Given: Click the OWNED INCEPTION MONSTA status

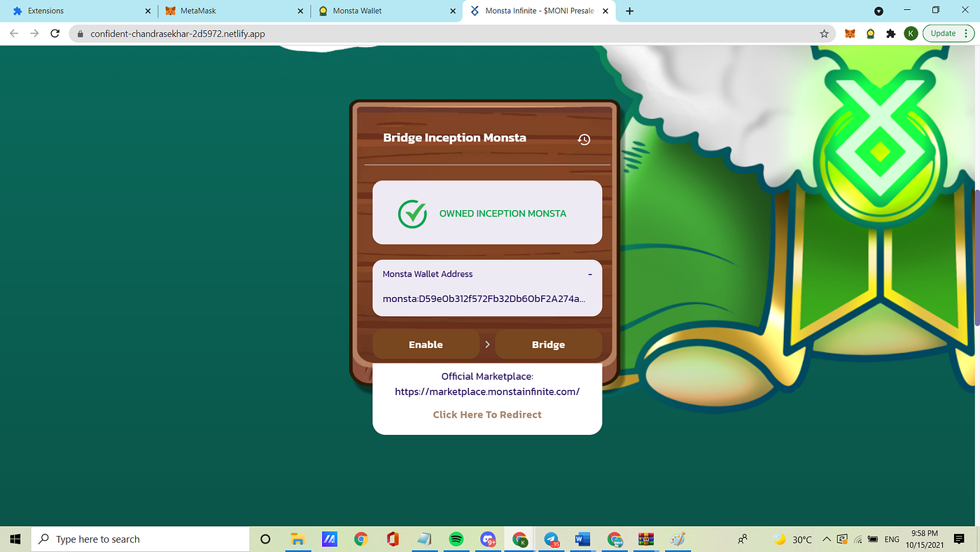Looking at the screenshot, I should coord(503,214).
